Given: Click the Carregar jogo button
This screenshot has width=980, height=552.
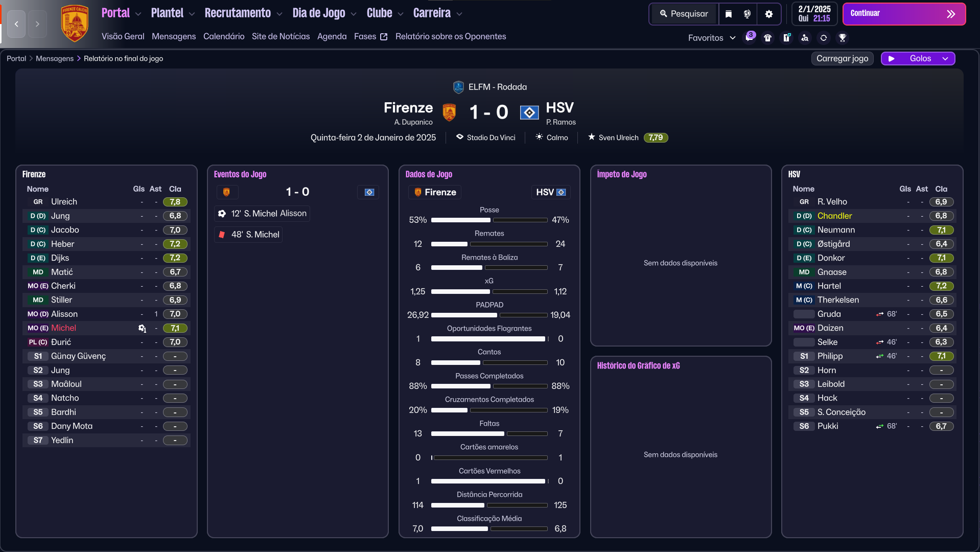Looking at the screenshot, I should [x=842, y=59].
